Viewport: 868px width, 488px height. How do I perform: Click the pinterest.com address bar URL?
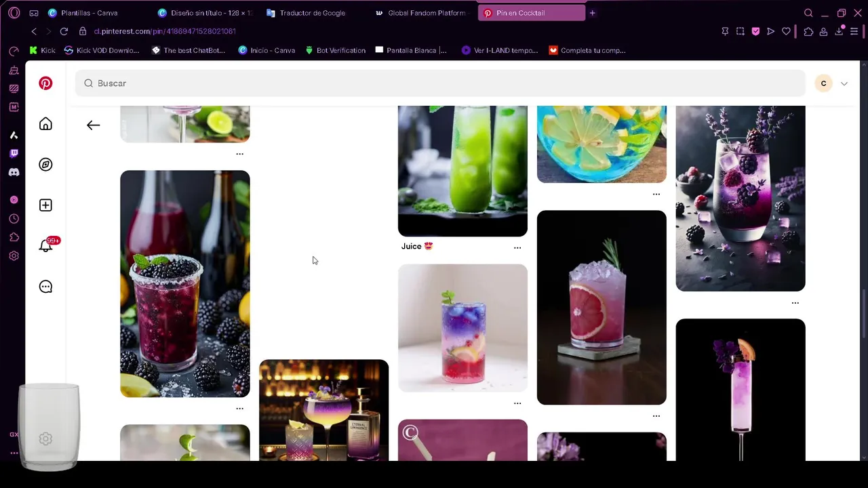tap(165, 31)
